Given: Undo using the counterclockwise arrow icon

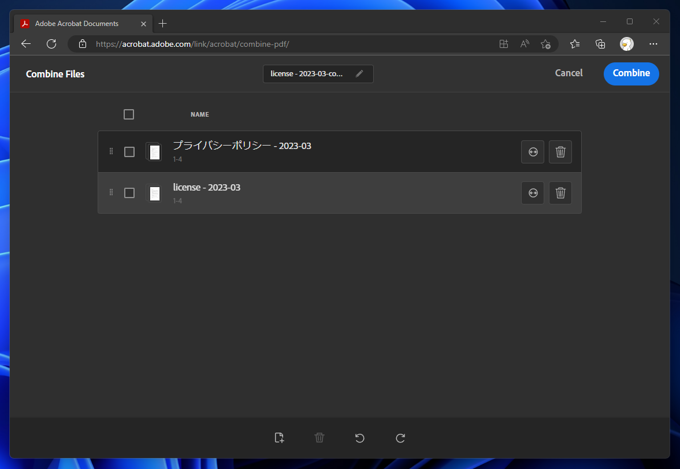Looking at the screenshot, I should click(360, 438).
